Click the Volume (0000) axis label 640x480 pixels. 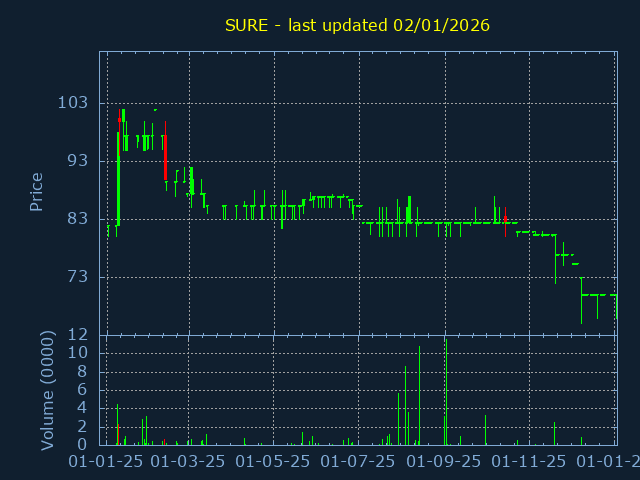(47, 389)
